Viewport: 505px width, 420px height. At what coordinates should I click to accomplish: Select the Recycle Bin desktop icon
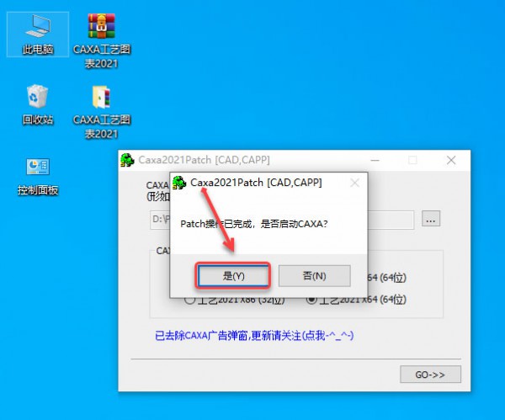38,104
